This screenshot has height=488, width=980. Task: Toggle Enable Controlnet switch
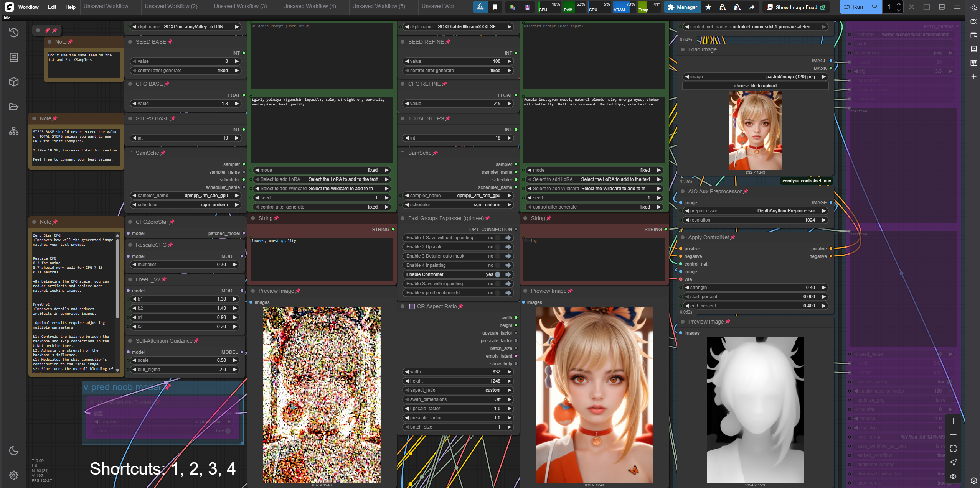[x=497, y=274]
